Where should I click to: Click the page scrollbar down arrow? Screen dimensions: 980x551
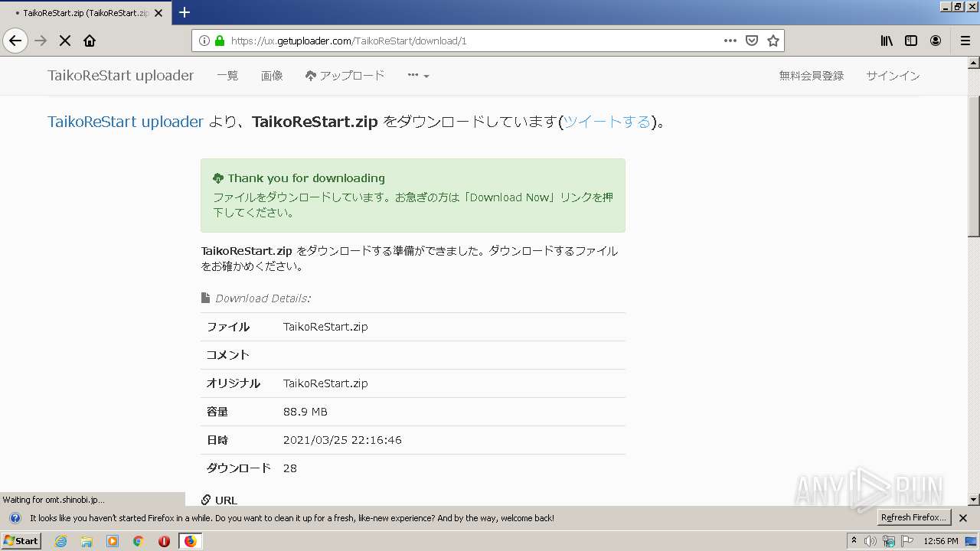974,500
